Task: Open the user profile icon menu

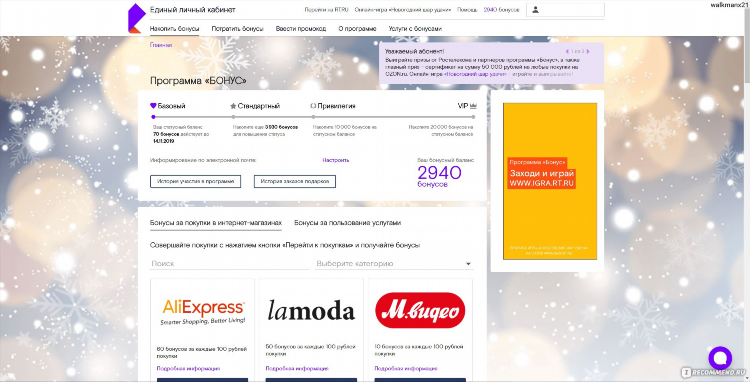Action: point(536,10)
